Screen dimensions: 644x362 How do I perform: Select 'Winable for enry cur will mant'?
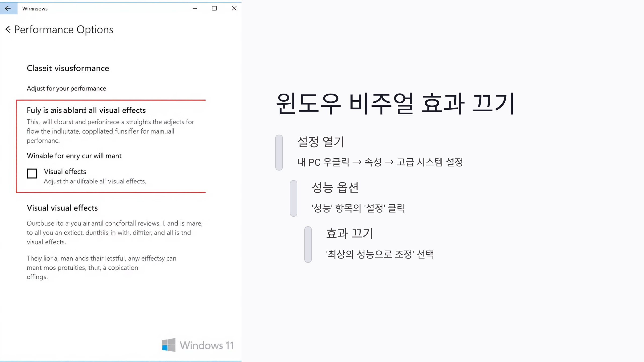click(74, 156)
